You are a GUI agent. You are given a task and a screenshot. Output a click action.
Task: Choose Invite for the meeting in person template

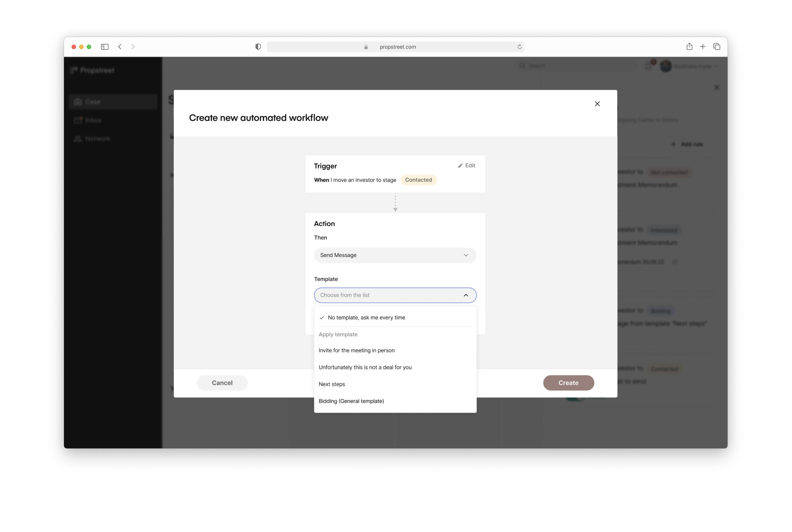pos(395,350)
